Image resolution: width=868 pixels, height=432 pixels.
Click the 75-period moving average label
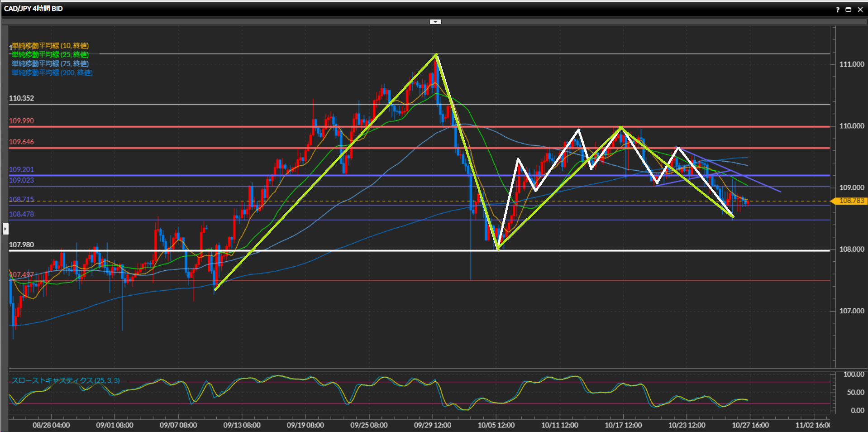click(50, 64)
